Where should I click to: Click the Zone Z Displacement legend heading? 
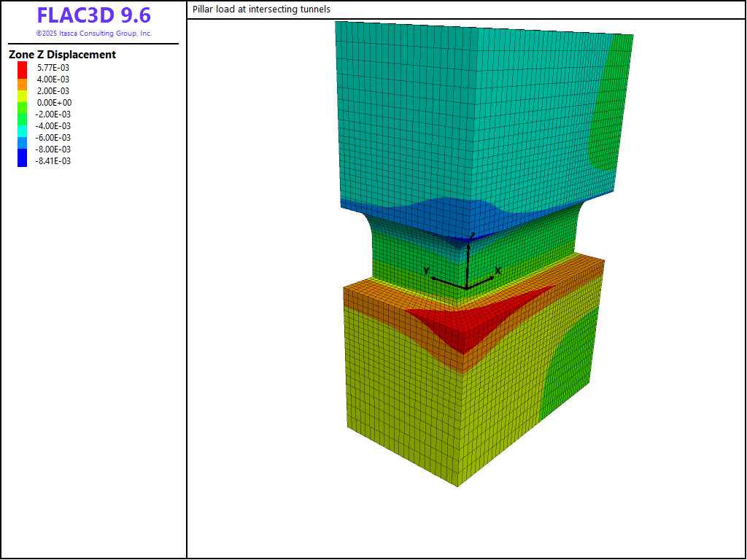(62, 55)
